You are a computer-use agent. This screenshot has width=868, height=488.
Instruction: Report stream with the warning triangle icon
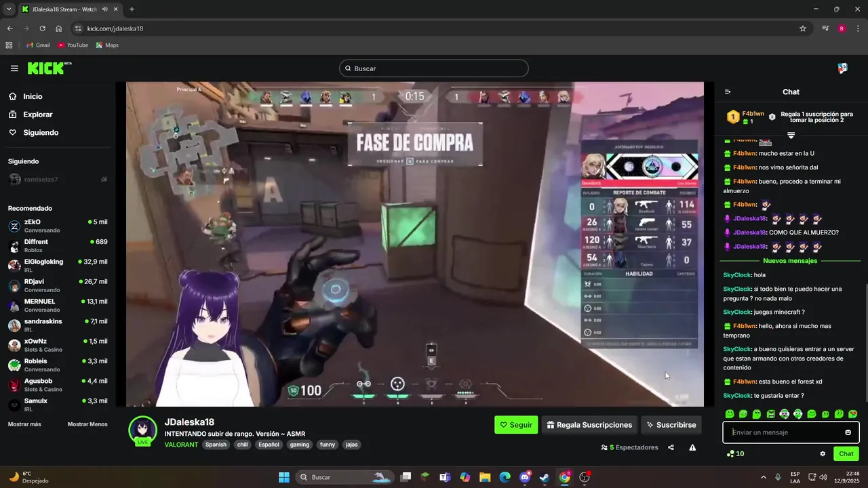(692, 447)
